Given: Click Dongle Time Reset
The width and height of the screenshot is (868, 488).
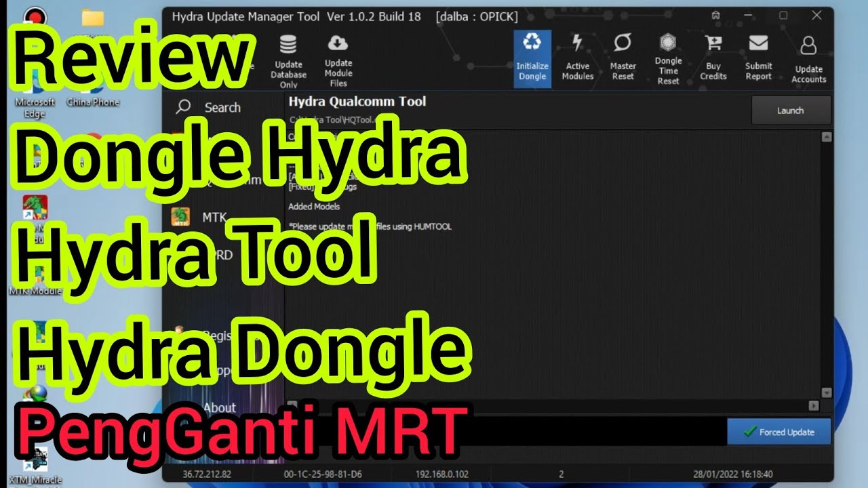Looking at the screenshot, I should [x=668, y=59].
